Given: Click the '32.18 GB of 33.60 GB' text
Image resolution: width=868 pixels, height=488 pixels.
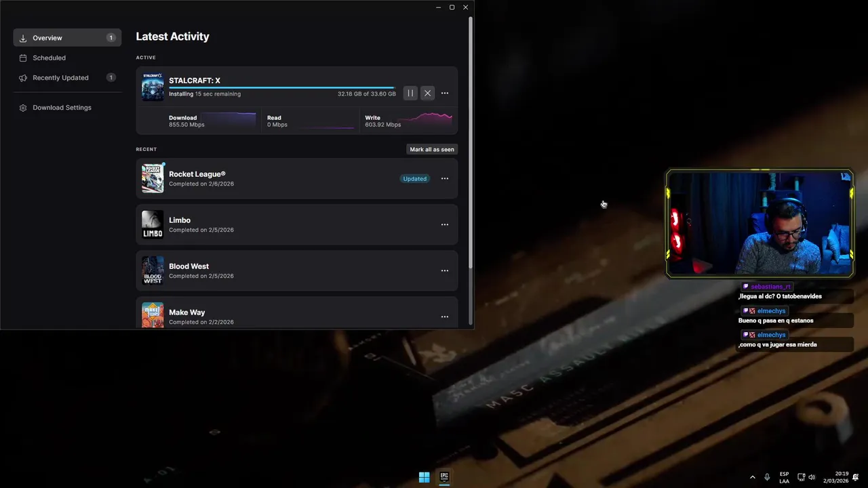Looking at the screenshot, I should coord(367,94).
